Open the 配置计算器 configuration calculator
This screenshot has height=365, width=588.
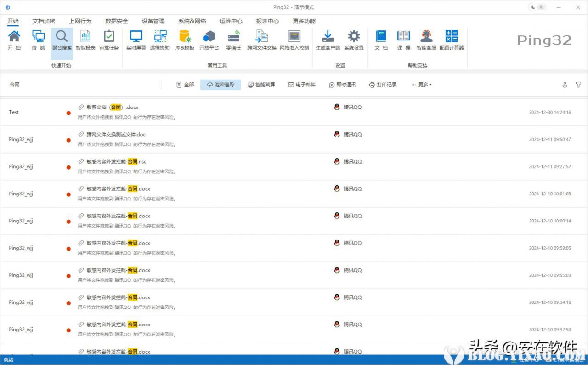(x=451, y=40)
